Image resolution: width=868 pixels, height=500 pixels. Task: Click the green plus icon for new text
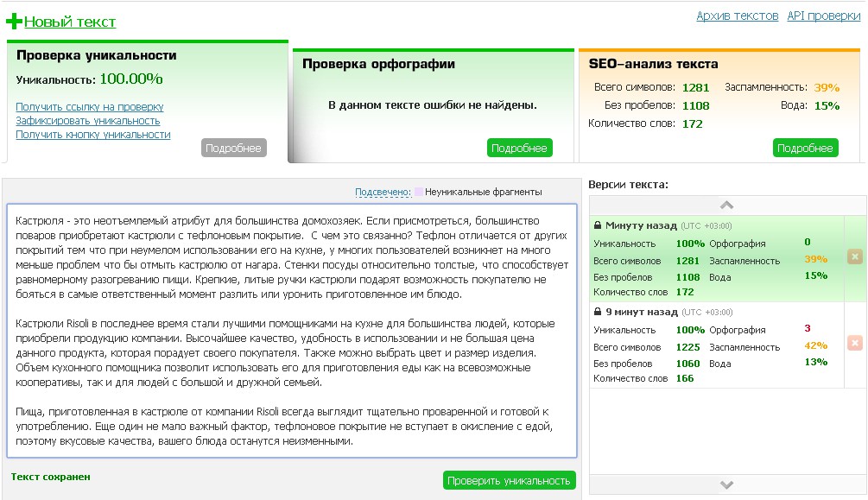click(14, 22)
